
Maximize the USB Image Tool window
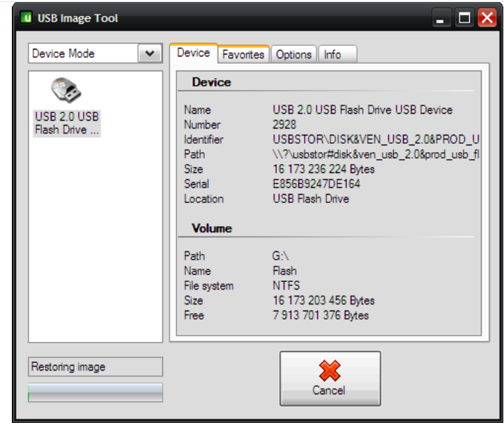[464, 19]
